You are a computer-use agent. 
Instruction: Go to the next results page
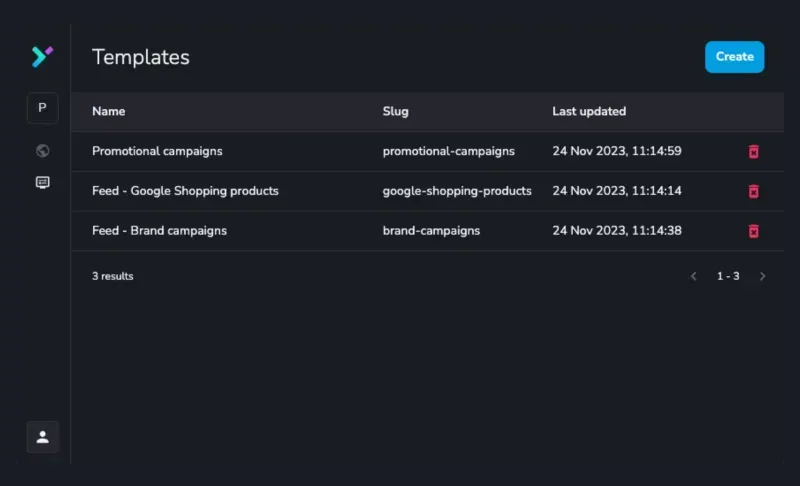pyautogui.click(x=763, y=276)
